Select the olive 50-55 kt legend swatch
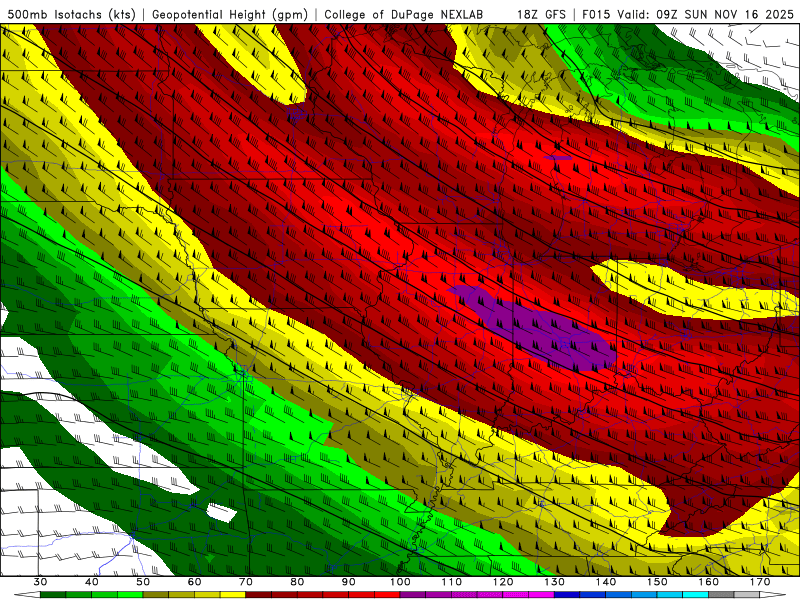Image resolution: width=800 pixels, height=600 pixels. [156, 595]
